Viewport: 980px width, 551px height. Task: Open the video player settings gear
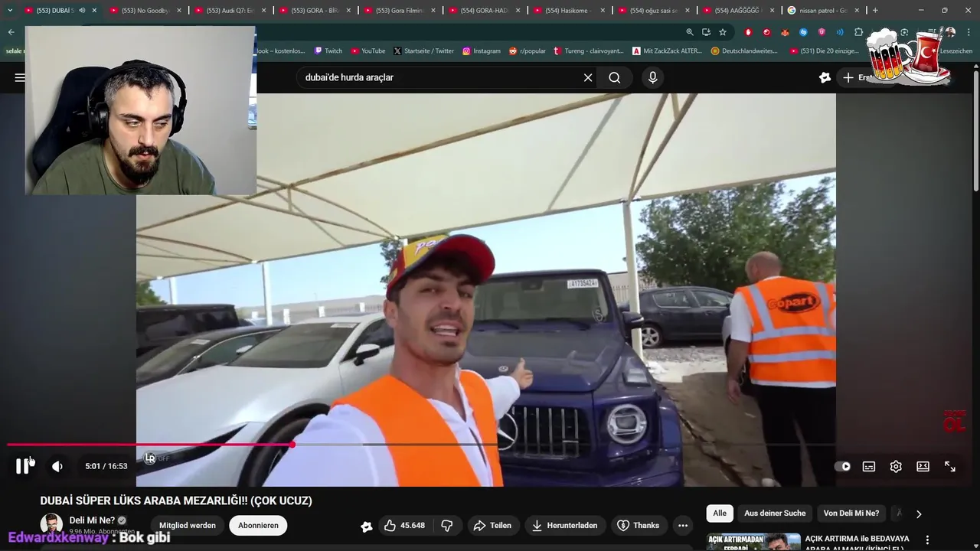[896, 466]
